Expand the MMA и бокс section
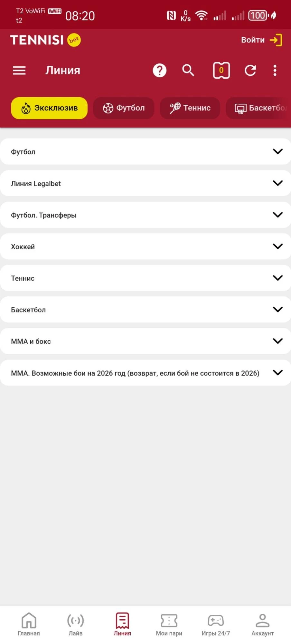291x644 pixels. [x=145, y=341]
